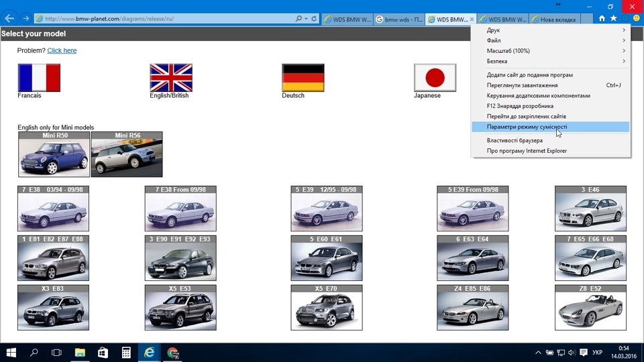
Task: Select the French flag language
Action: pyautogui.click(x=39, y=78)
